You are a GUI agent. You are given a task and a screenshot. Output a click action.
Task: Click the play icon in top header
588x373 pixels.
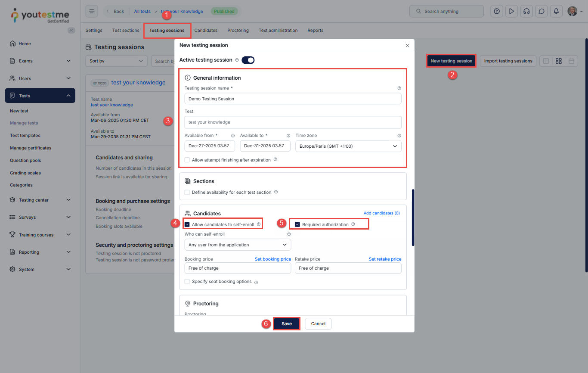tap(511, 11)
